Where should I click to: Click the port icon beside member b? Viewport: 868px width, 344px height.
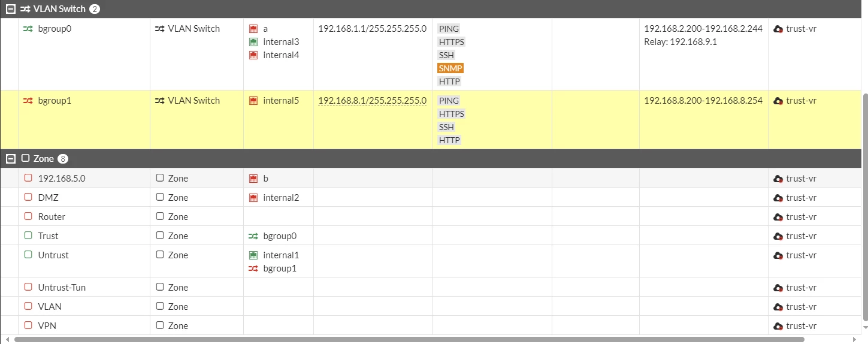pos(253,179)
